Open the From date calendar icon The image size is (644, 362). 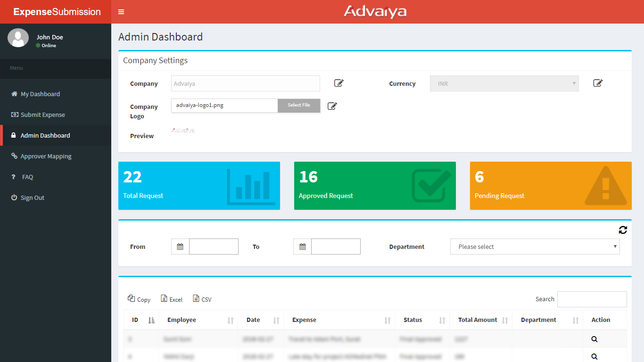click(180, 247)
